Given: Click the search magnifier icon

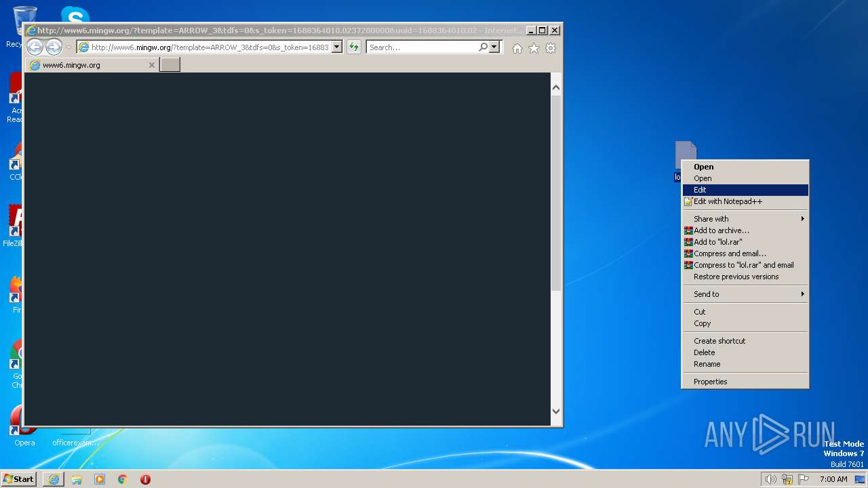Looking at the screenshot, I should click(483, 47).
